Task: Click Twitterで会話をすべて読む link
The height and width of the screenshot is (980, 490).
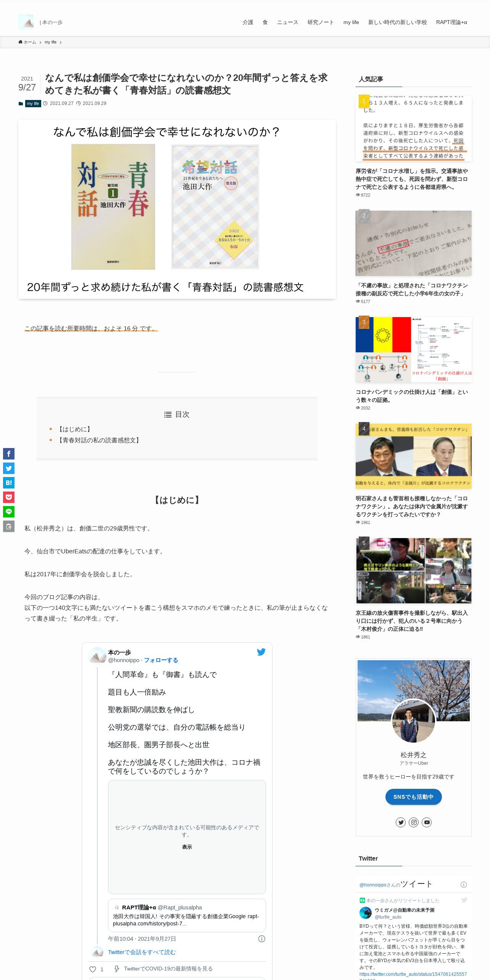Action: pos(142,952)
